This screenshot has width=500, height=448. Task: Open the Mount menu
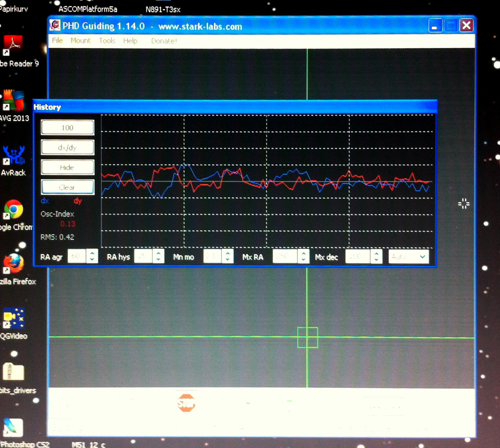tap(80, 41)
